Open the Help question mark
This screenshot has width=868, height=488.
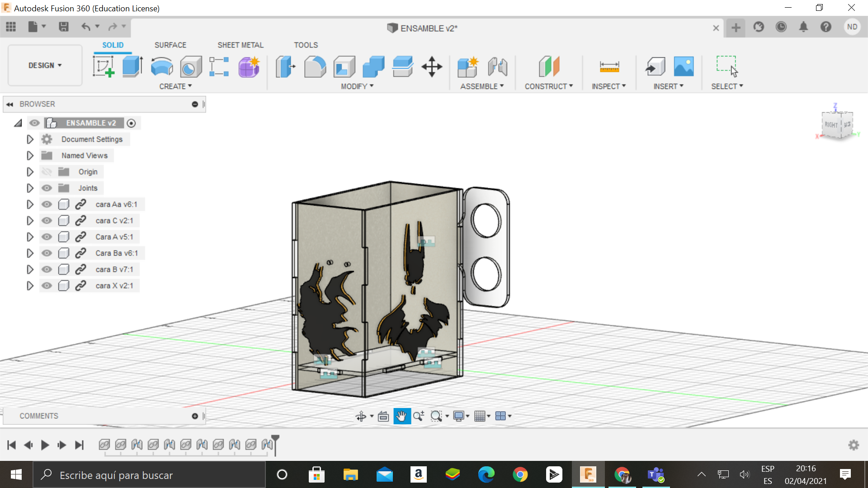pos(826,27)
